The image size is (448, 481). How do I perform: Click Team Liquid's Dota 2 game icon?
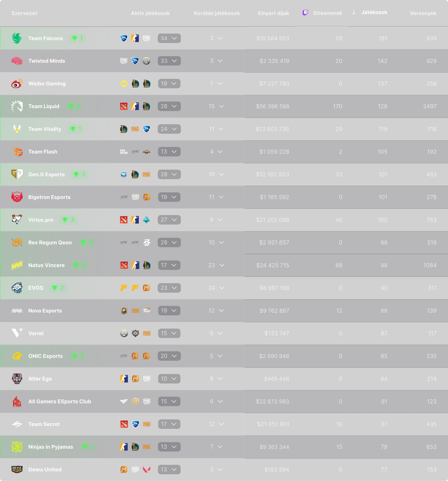point(124,106)
